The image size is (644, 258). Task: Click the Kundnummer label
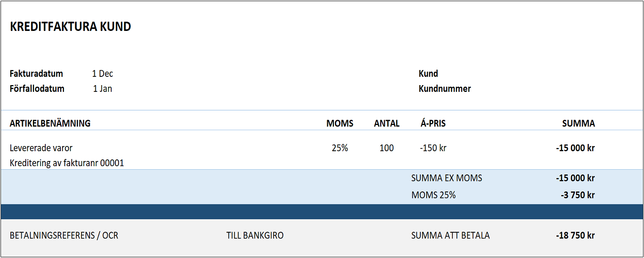(445, 89)
